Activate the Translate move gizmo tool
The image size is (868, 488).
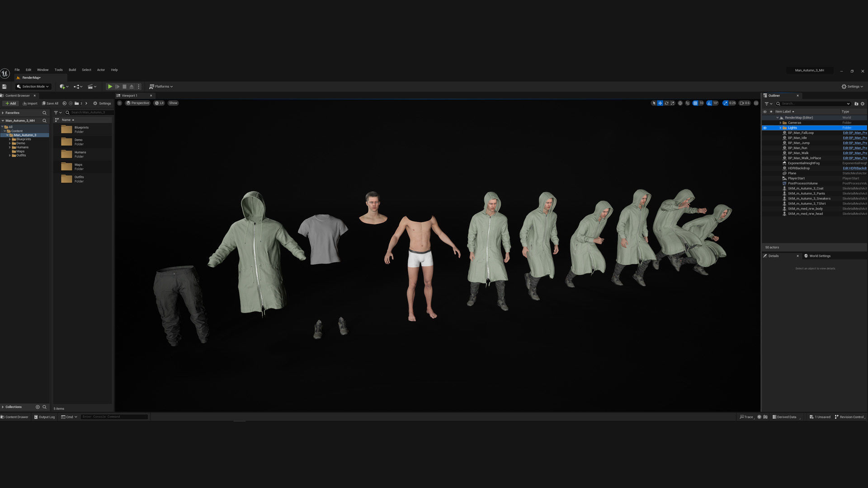point(660,103)
